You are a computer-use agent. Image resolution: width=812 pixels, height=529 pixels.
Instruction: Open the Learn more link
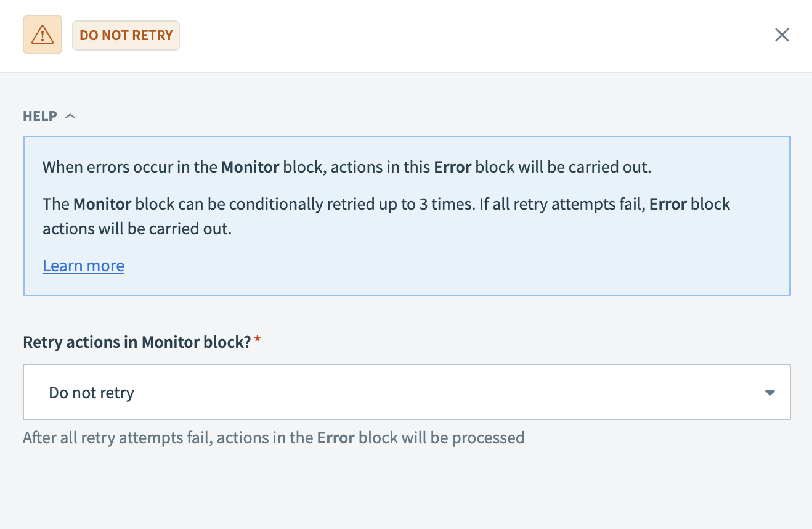tap(83, 266)
